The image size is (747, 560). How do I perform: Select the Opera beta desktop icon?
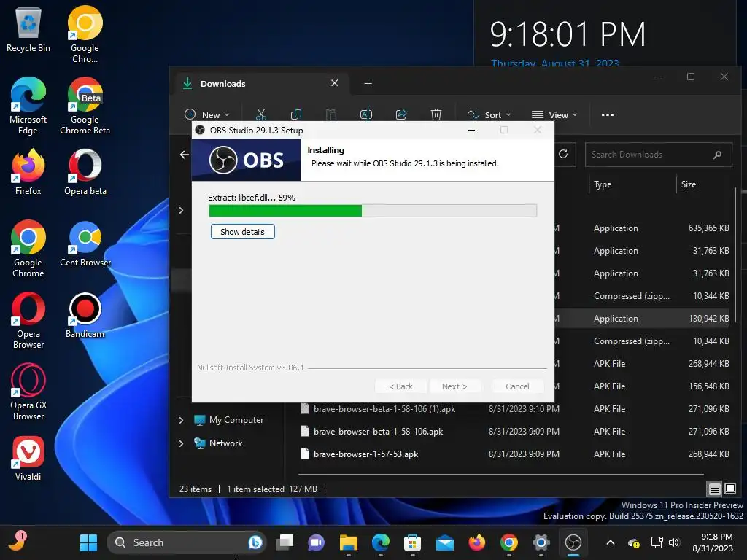click(85, 171)
